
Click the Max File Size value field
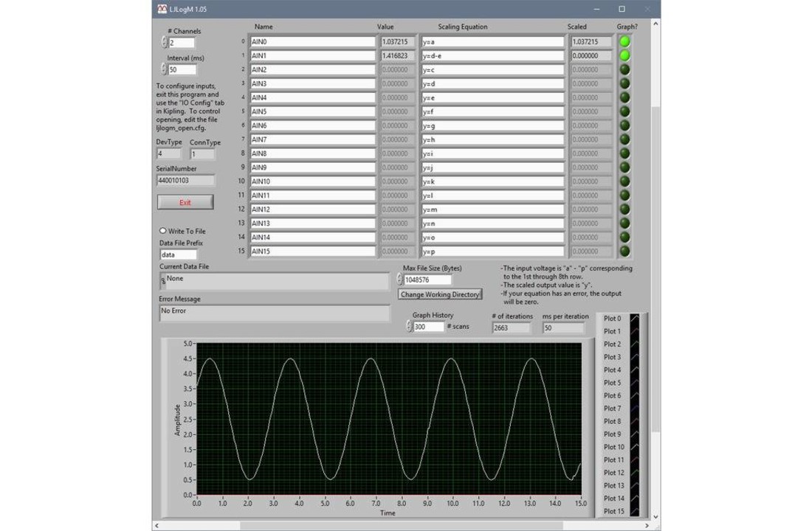[427, 280]
